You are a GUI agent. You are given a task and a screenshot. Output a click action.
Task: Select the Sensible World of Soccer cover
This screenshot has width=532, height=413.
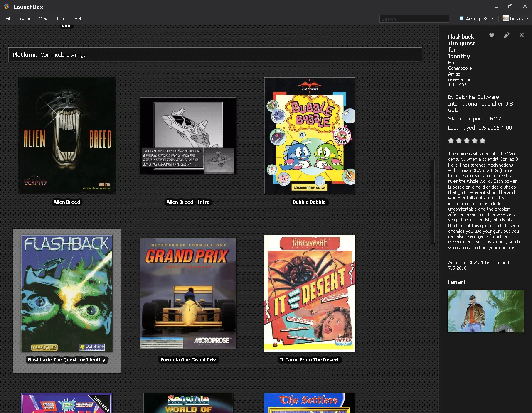tap(188, 403)
